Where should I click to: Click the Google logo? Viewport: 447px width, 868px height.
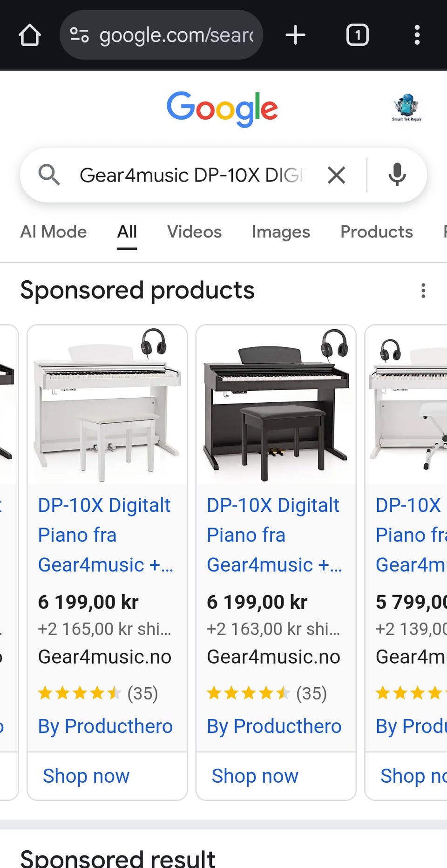click(223, 109)
